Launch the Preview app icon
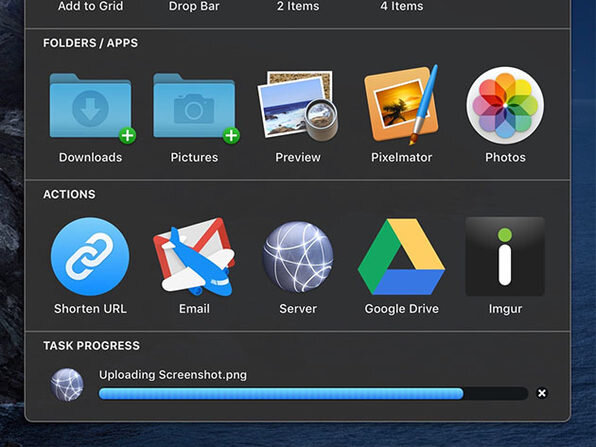This screenshot has width=596, height=447. 298,105
